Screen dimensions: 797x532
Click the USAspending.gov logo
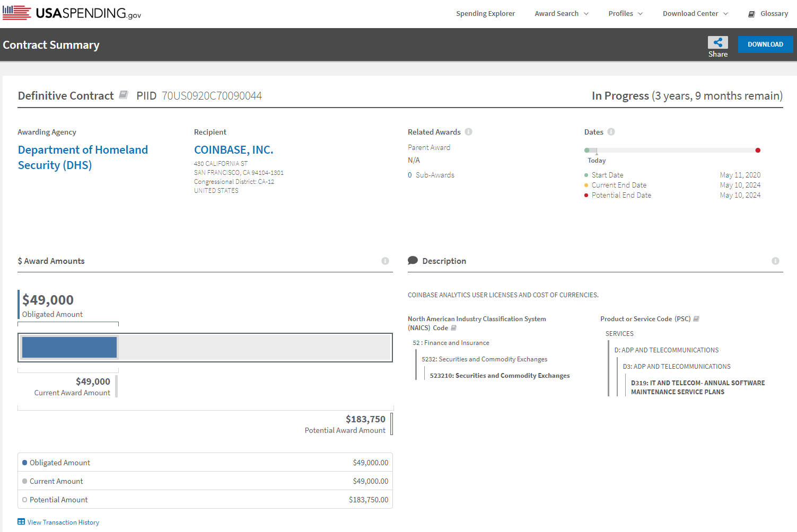tap(72, 13)
